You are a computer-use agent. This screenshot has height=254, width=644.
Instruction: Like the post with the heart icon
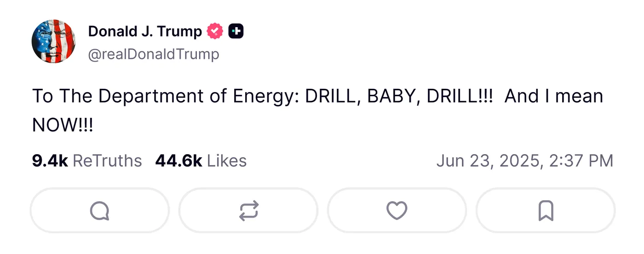397,211
